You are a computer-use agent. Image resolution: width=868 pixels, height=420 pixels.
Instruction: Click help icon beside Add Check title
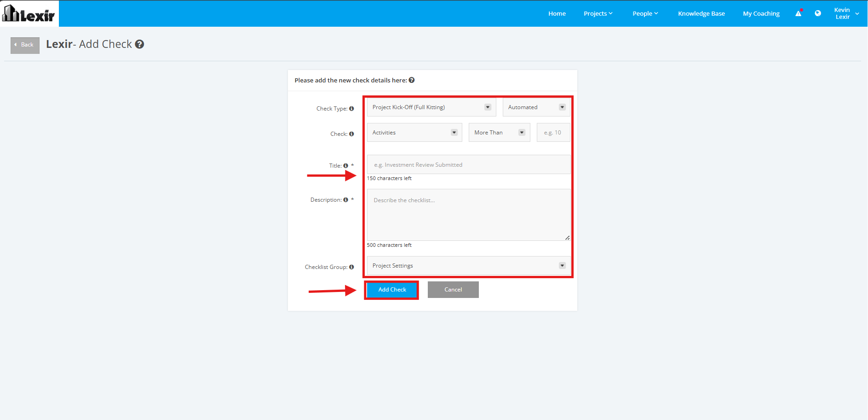[139, 44]
